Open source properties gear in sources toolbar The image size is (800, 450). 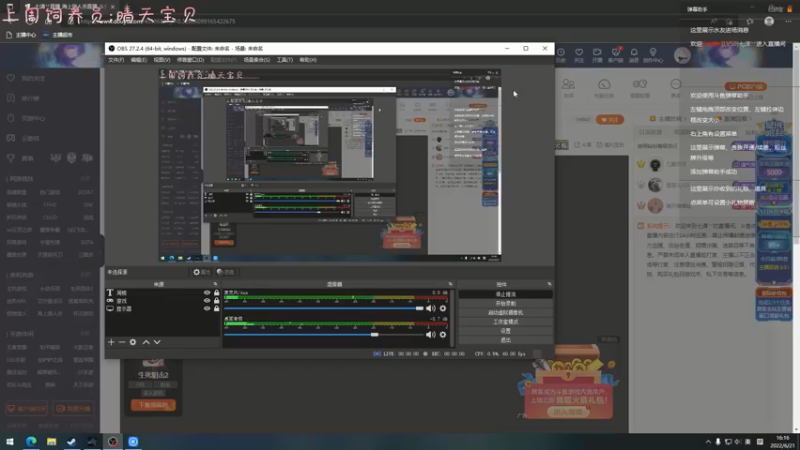point(133,342)
